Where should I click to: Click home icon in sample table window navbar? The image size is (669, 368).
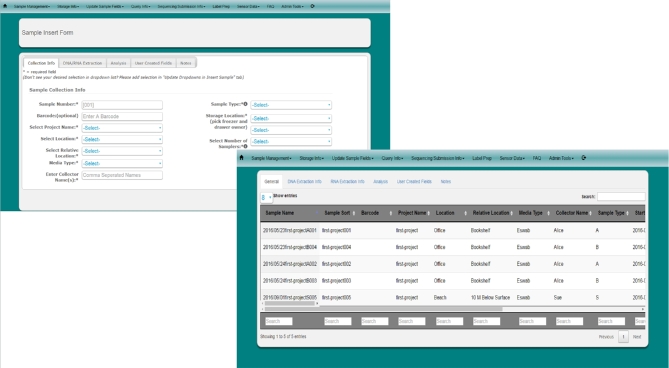click(x=241, y=157)
